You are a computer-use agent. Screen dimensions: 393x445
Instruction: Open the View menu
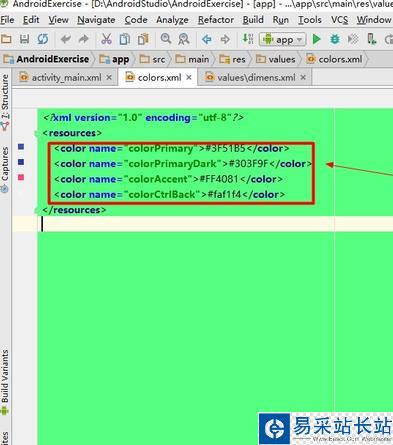tap(58, 20)
